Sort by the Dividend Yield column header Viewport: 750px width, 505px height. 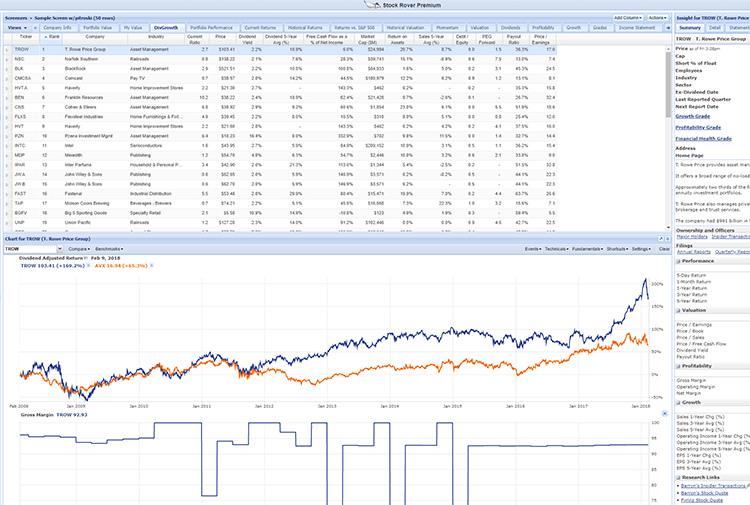click(247, 39)
